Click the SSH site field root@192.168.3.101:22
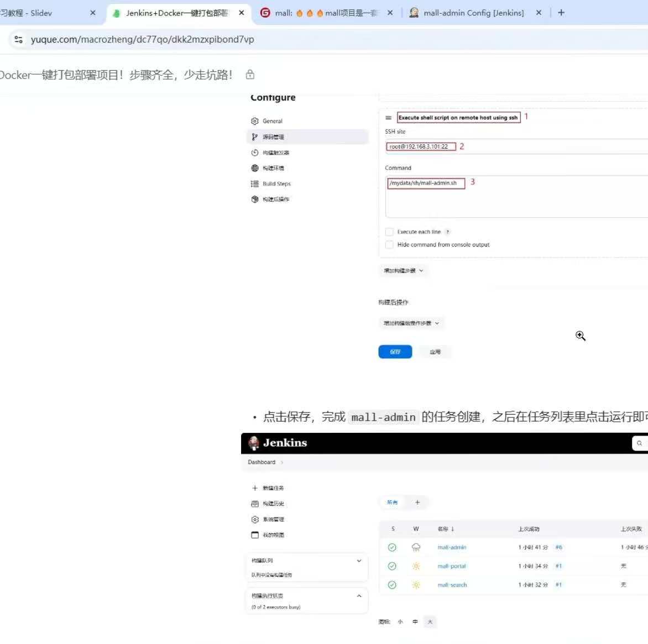The height and width of the screenshot is (644, 648). (x=516, y=146)
